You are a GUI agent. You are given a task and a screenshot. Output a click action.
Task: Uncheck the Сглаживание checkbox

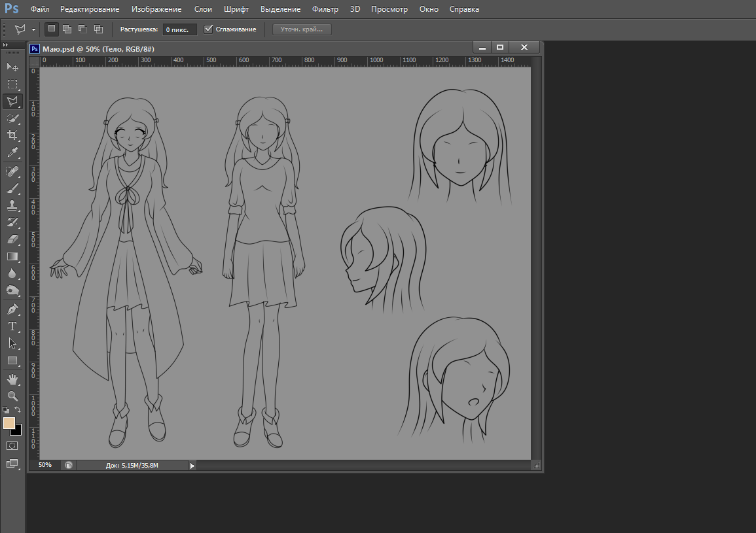click(208, 29)
